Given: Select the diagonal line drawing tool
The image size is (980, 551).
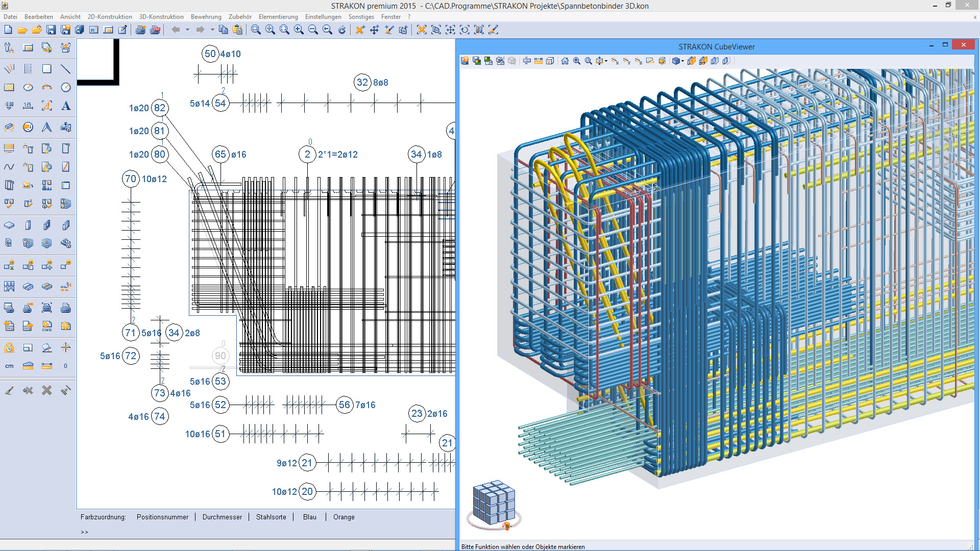Looking at the screenshot, I should [x=65, y=69].
